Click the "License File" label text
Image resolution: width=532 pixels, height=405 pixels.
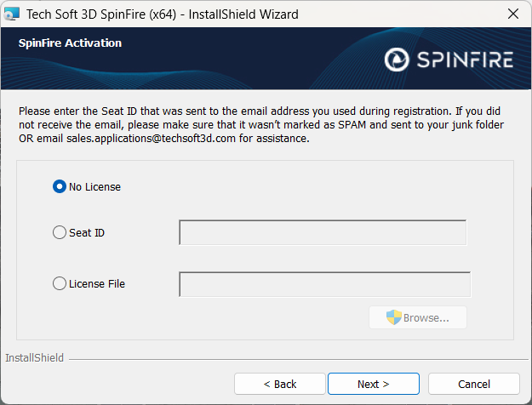coord(97,283)
